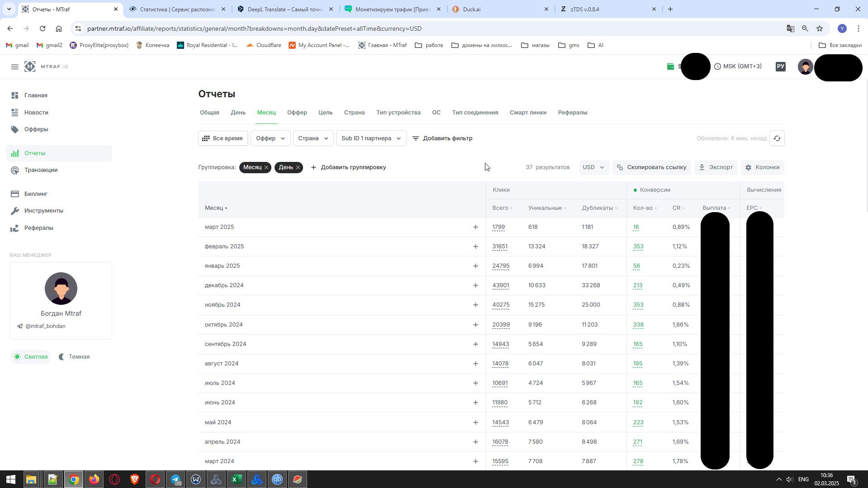Expand the Оффер filter dropdown
Screen dimensions: 868x488
270,138
